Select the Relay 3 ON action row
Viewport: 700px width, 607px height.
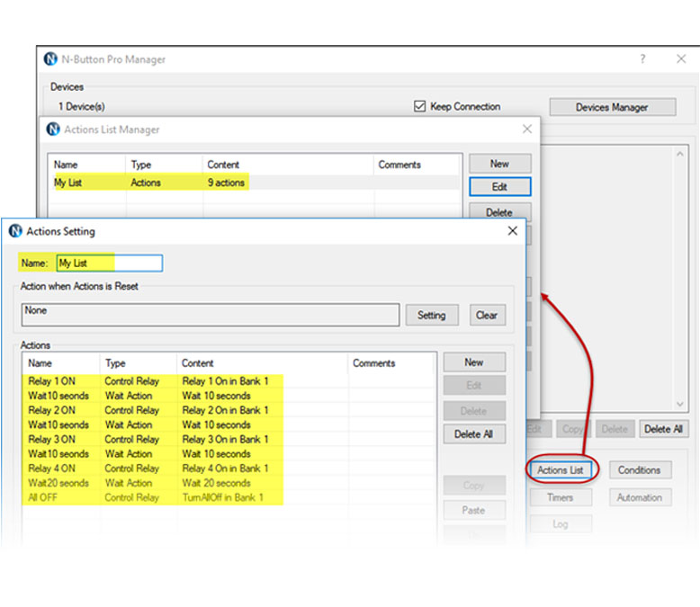[229, 439]
